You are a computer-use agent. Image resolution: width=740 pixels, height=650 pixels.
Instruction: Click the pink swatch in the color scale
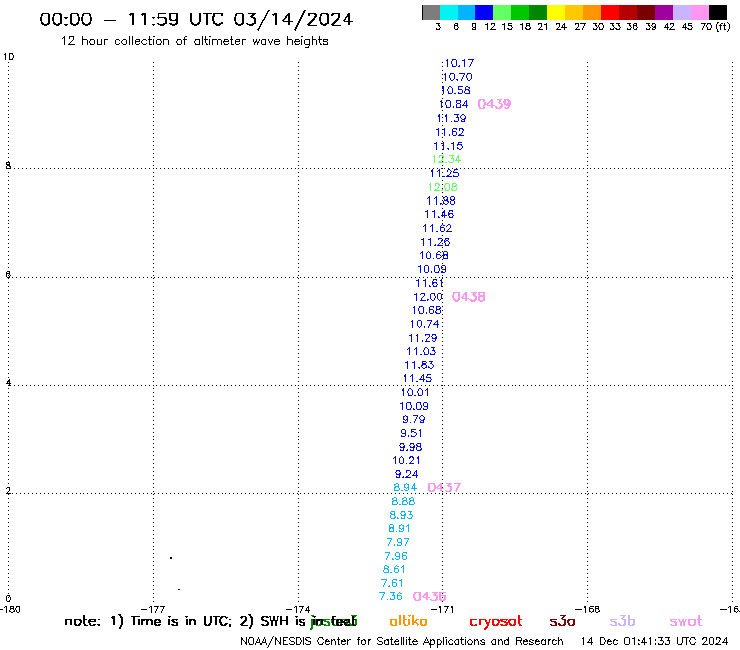[x=699, y=12]
